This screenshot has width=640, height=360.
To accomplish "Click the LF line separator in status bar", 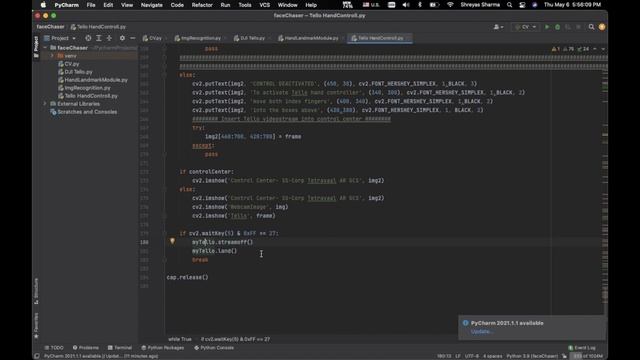I will click(x=458, y=356).
